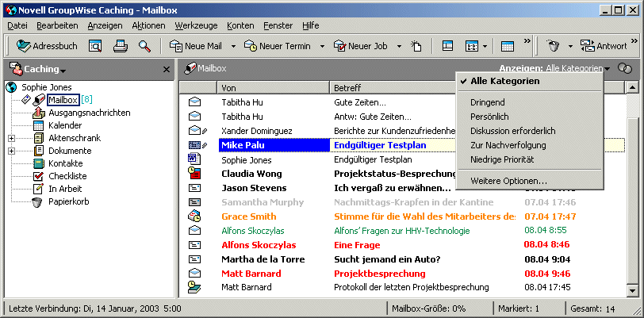Click message list scrollbar up arrow
This screenshot has height=318, width=644.
631,87
